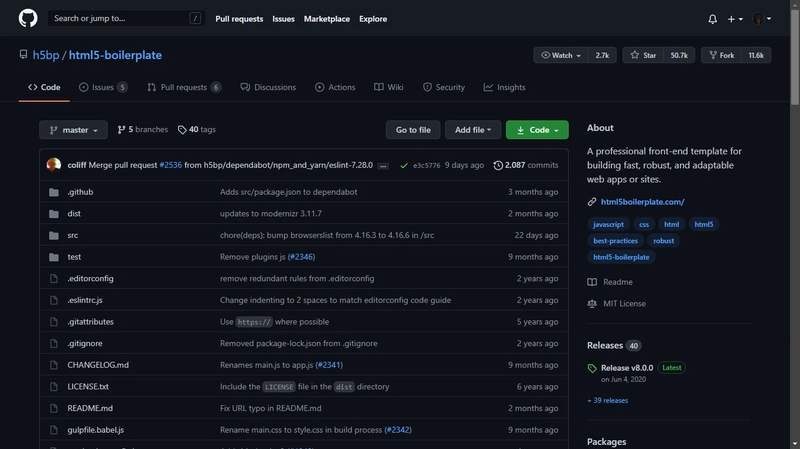Open commit hash e3c5776
Viewport: 800px width, 449px height.
pos(427,165)
